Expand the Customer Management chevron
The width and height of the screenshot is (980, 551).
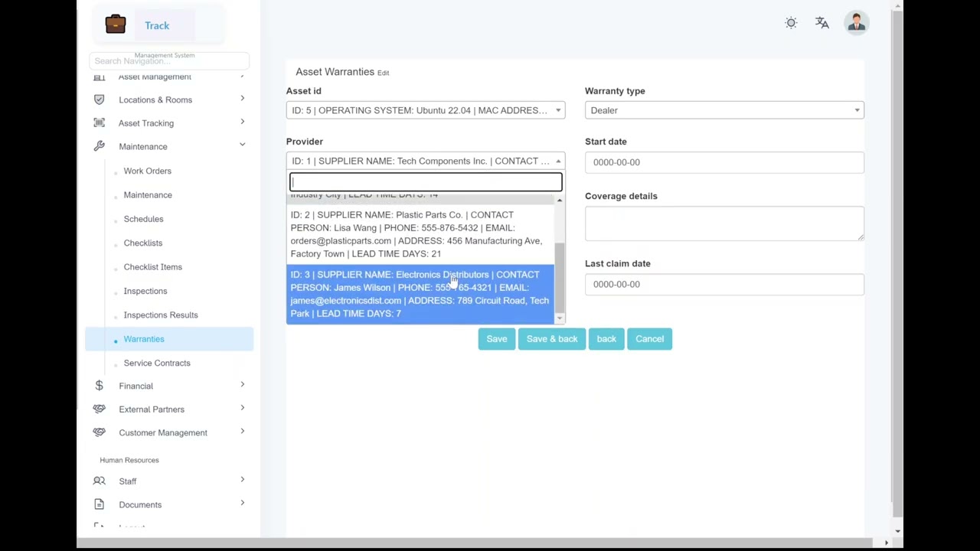point(242,432)
